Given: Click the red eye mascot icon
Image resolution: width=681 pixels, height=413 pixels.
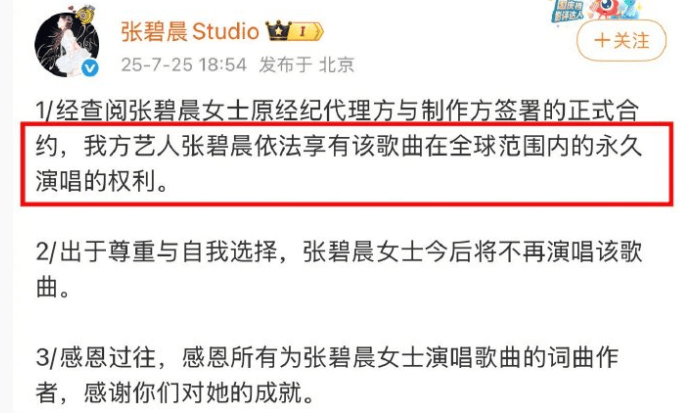Looking at the screenshot, I should (605, 9).
